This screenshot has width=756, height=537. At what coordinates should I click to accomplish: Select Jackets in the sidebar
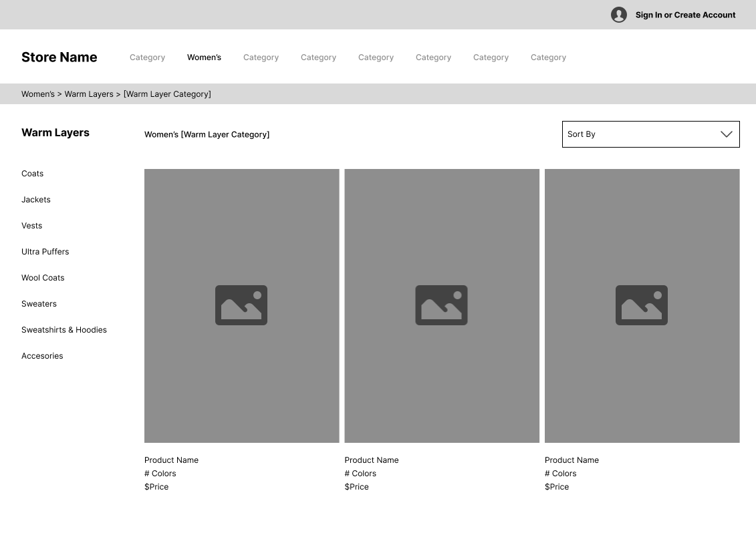point(35,200)
